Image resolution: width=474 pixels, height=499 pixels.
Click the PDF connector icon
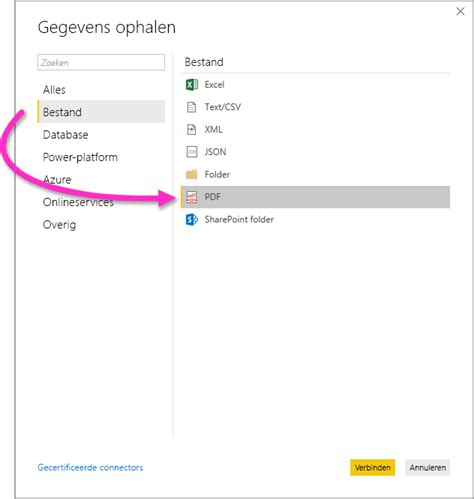tap(192, 197)
